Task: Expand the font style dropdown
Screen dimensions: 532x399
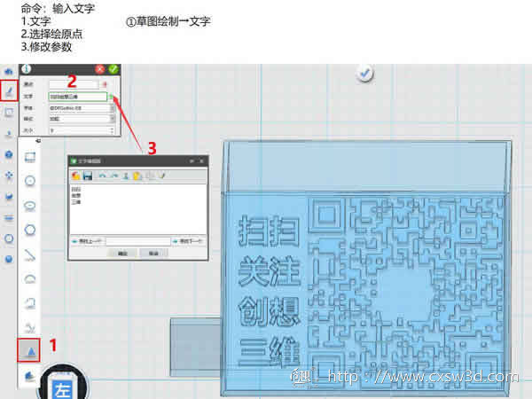Action: [x=112, y=119]
